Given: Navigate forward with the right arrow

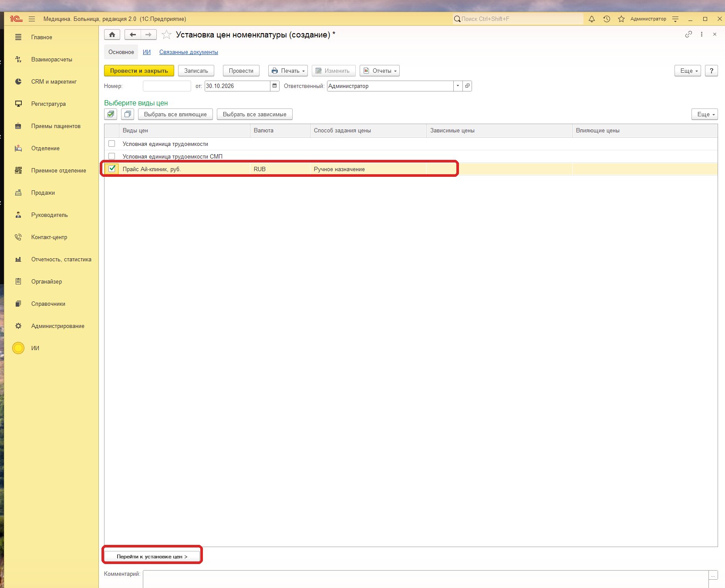Looking at the screenshot, I should (148, 35).
